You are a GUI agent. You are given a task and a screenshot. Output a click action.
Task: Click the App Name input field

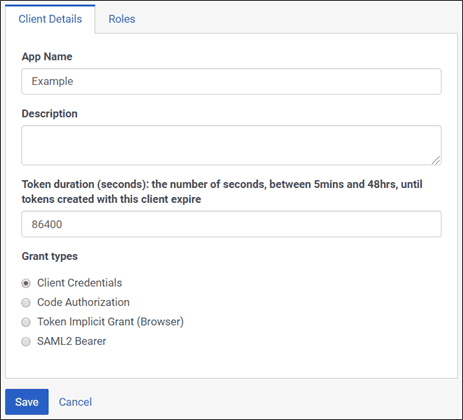[x=231, y=81]
